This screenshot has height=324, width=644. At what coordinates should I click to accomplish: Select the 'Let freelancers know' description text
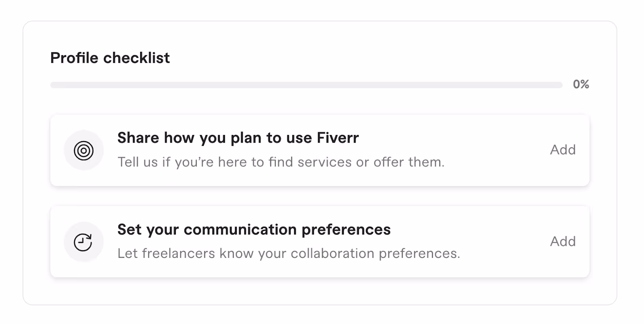289,254
